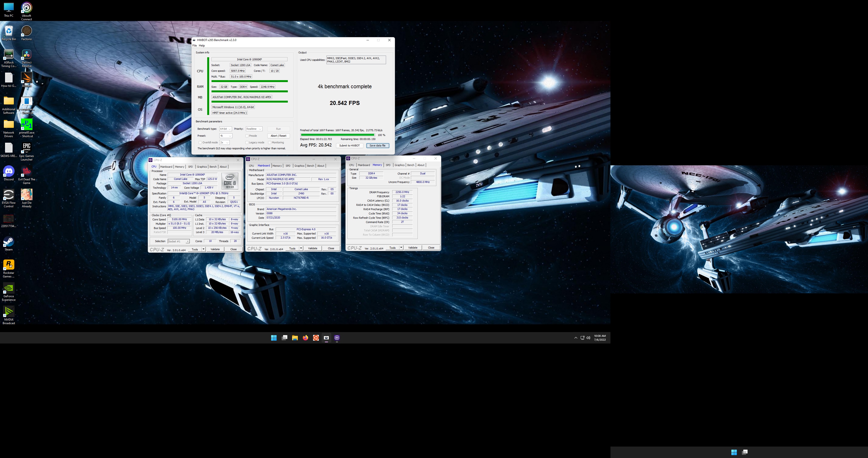Click the benchmark progress bar
The image size is (868, 458).
(x=338, y=135)
